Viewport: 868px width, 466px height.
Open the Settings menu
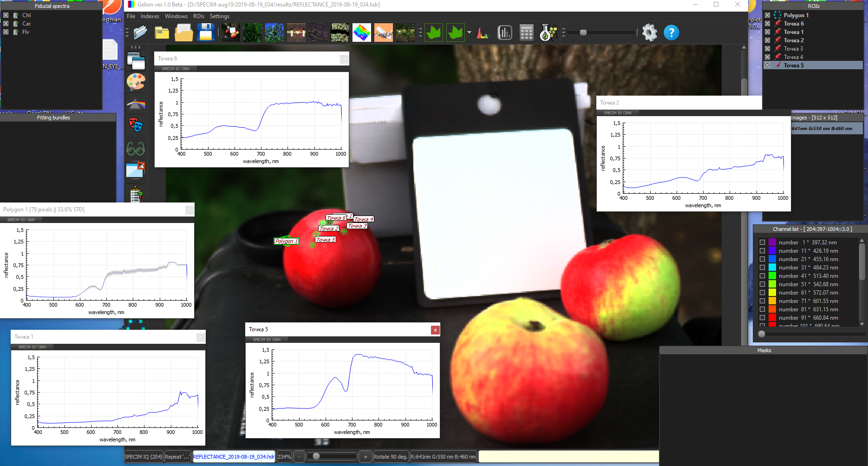(x=220, y=16)
